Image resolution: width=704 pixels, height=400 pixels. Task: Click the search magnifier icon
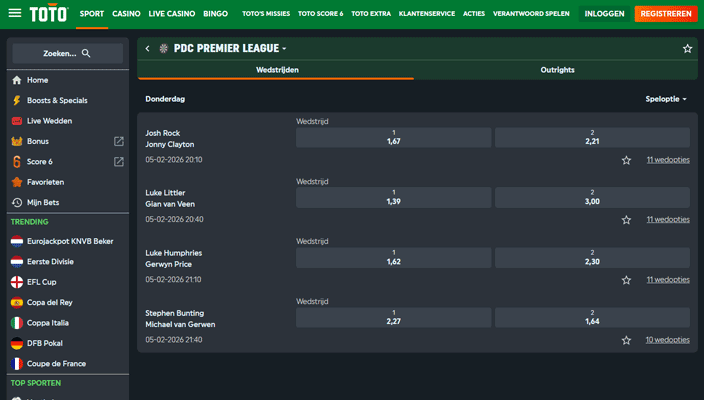86,53
